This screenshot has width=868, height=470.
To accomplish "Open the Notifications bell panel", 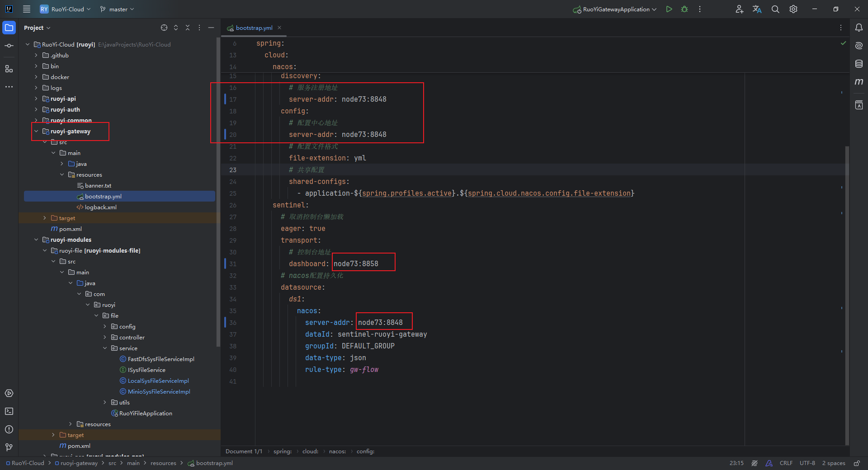I will tap(859, 28).
